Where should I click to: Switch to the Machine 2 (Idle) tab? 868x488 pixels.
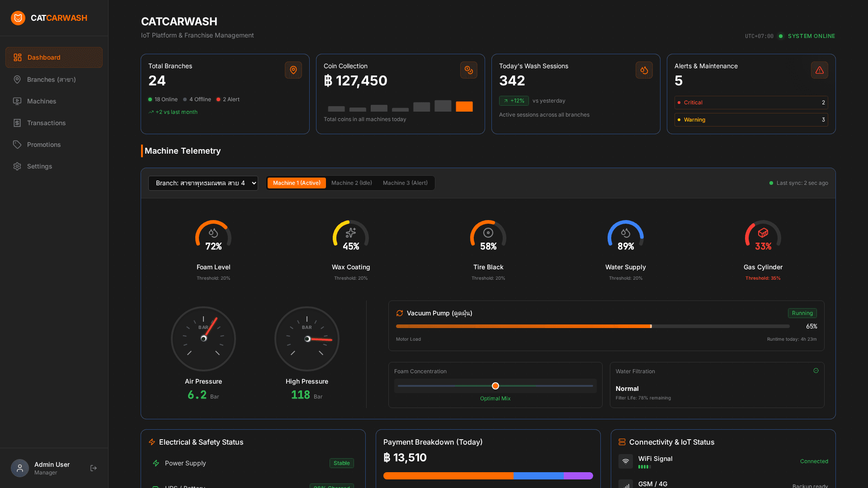351,183
